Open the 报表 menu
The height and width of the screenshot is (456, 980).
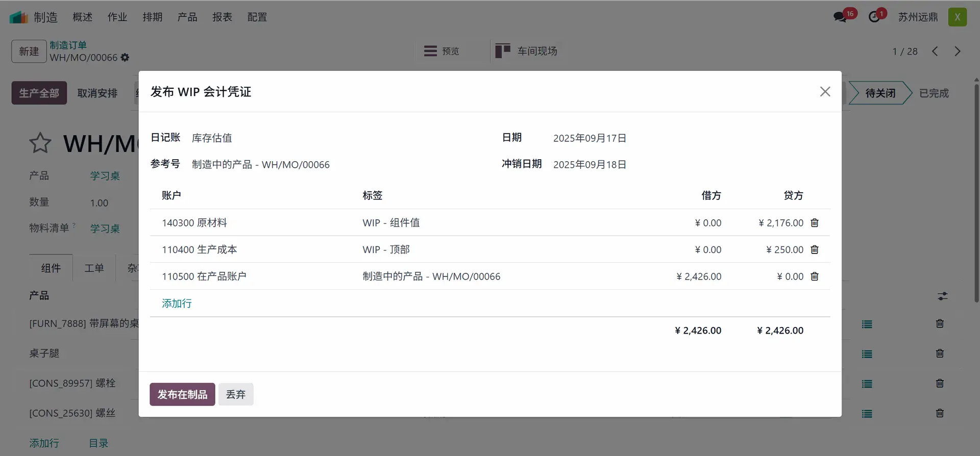coord(222,17)
